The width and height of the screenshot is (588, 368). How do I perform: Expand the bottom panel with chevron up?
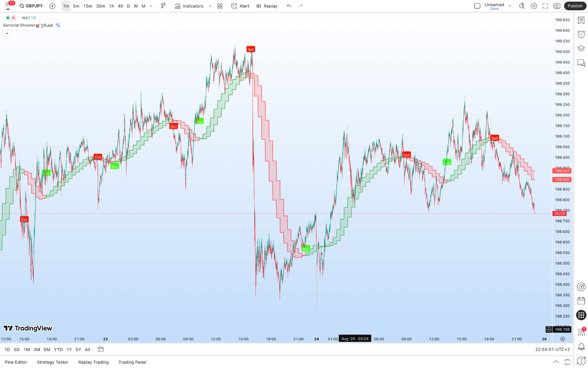(556, 362)
